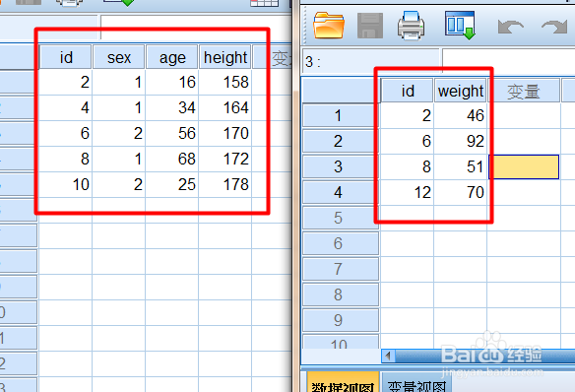Click the Undo arrow in the toolbar
The width and height of the screenshot is (575, 392).
(510, 27)
